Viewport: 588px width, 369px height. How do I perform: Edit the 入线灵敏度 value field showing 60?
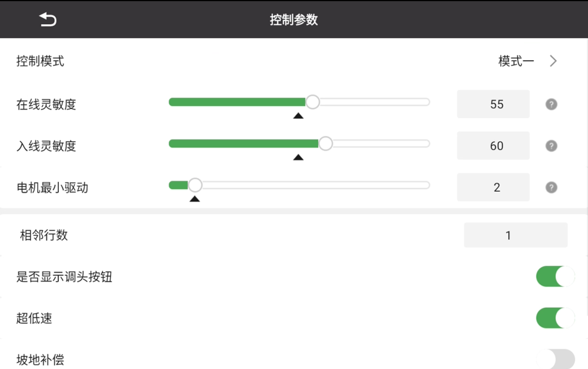(x=493, y=146)
